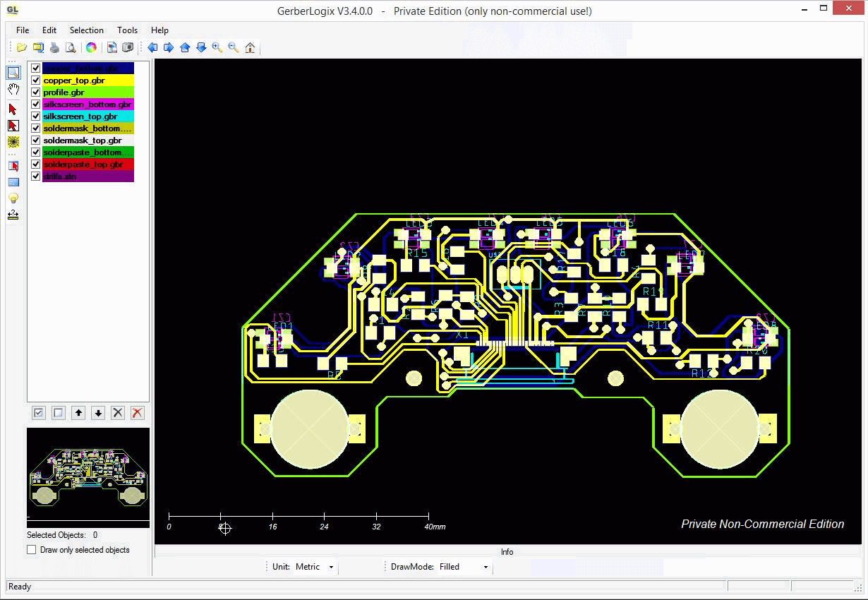
Task: Move selected layer up
Action: pyautogui.click(x=78, y=413)
